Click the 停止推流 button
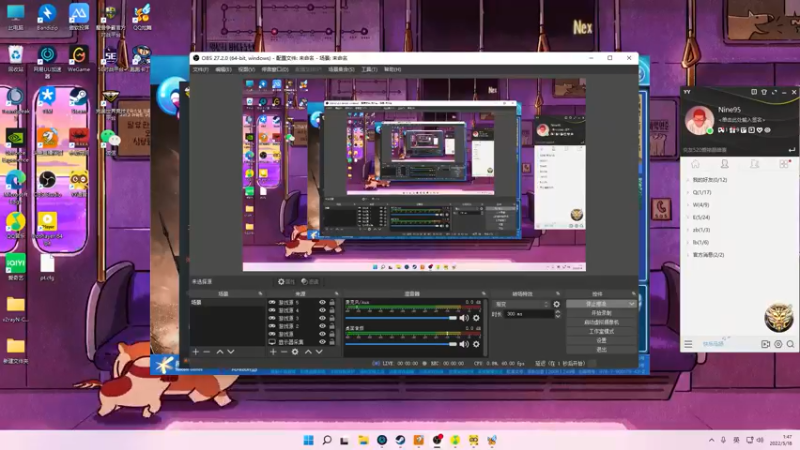This screenshot has width=800, height=450. [597, 304]
